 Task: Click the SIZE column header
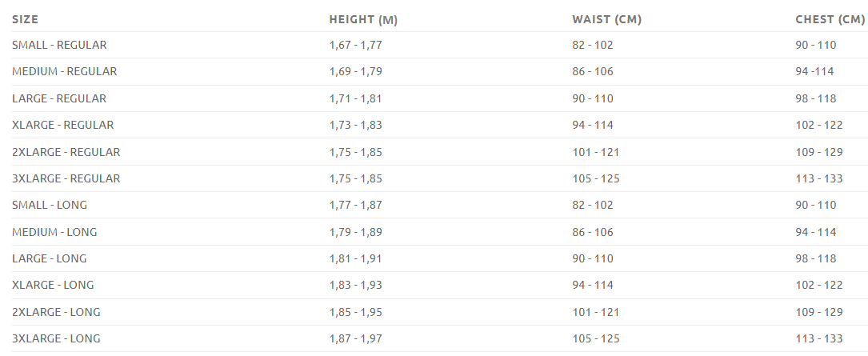point(26,19)
